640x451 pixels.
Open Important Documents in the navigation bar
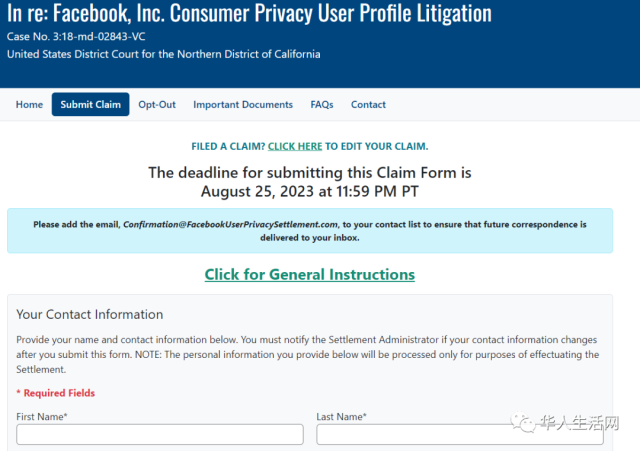(243, 104)
